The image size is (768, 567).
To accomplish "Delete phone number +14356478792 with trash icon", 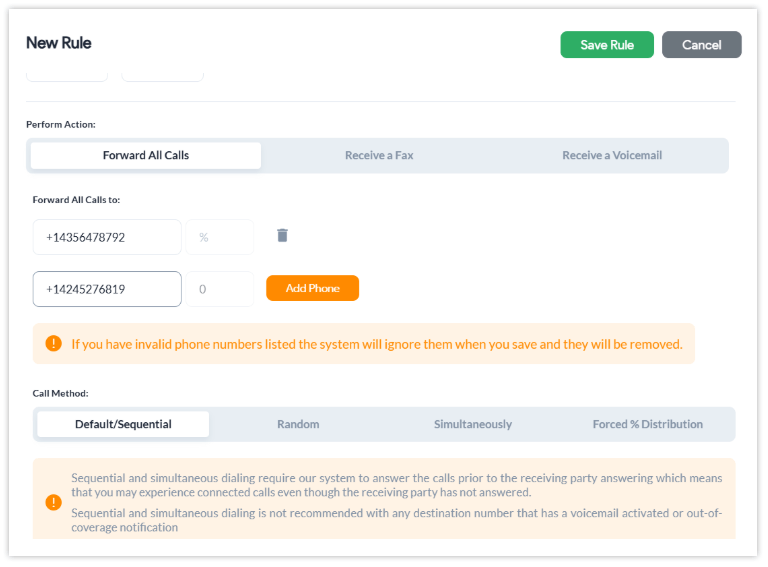I will pos(282,236).
